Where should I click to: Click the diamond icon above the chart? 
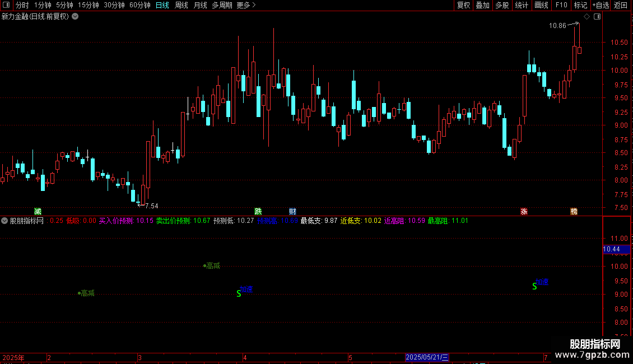pos(587,17)
